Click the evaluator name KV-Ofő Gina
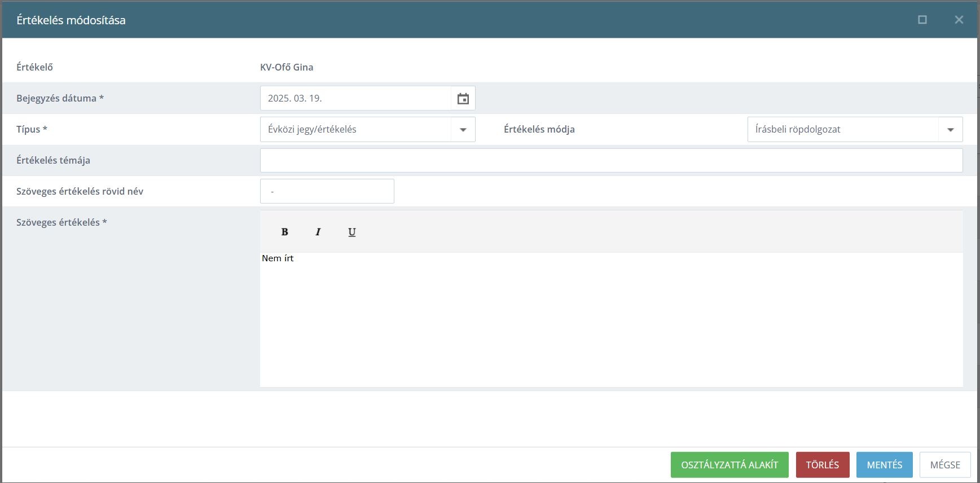 [287, 67]
